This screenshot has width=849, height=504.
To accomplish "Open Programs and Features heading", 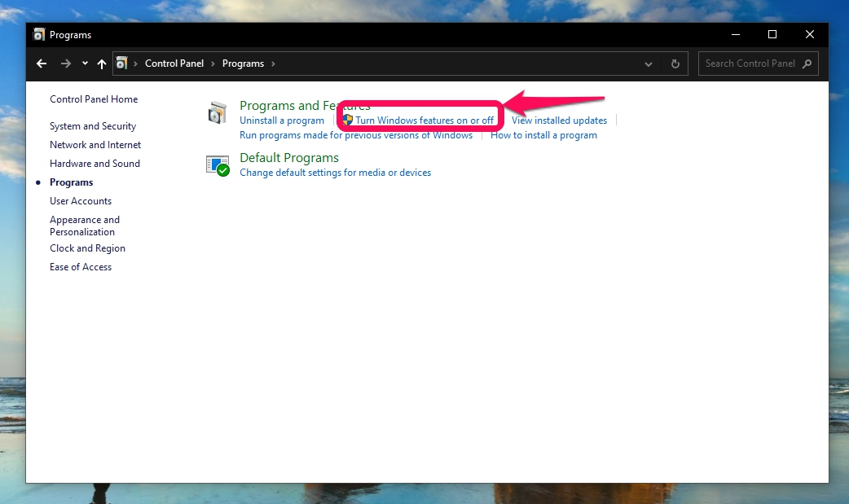I will 305,106.
